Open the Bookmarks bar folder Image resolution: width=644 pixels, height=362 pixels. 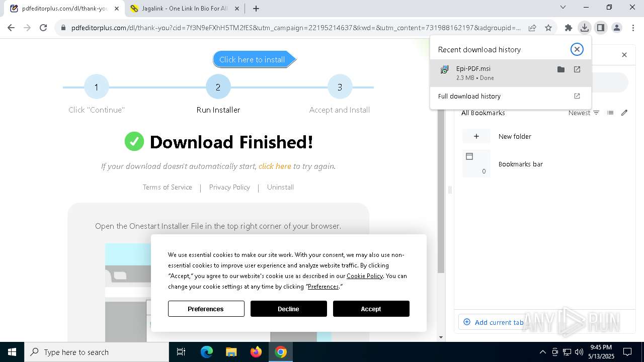tap(546, 164)
